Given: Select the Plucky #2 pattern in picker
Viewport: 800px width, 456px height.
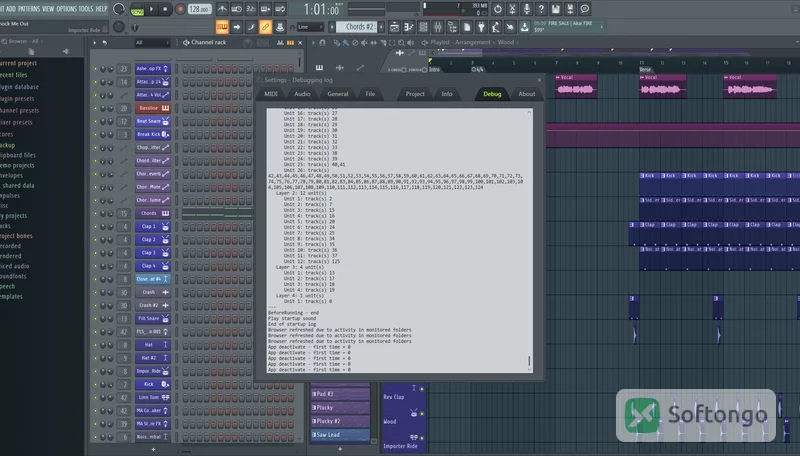Looking at the screenshot, I should (x=340, y=421).
